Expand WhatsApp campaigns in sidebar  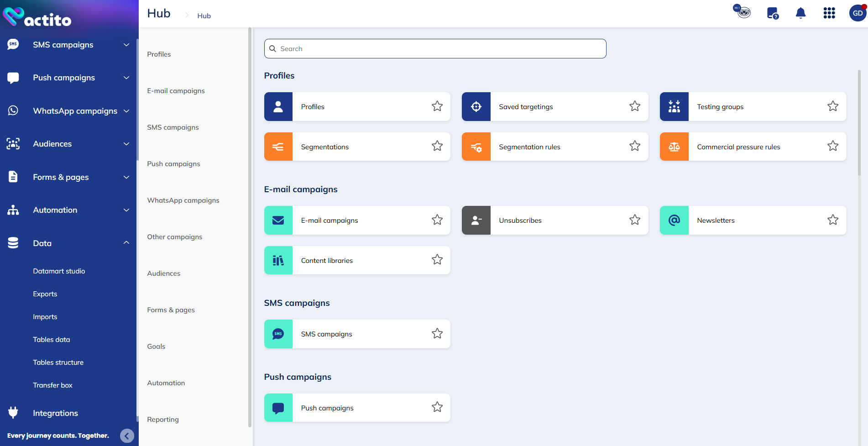point(126,111)
